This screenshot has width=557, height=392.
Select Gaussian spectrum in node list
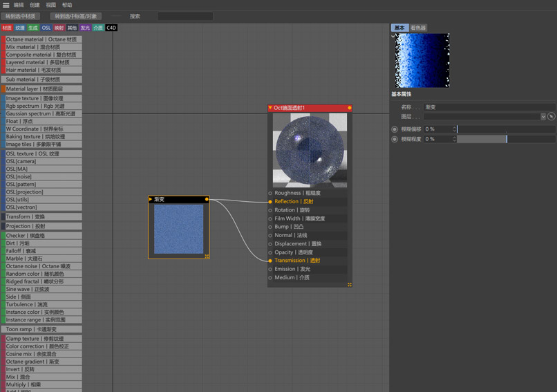click(x=41, y=113)
